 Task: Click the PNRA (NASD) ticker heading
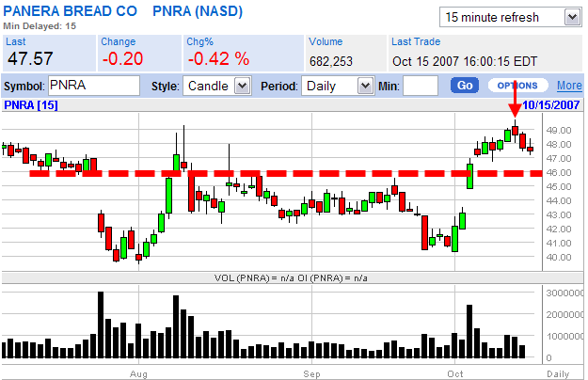(198, 11)
